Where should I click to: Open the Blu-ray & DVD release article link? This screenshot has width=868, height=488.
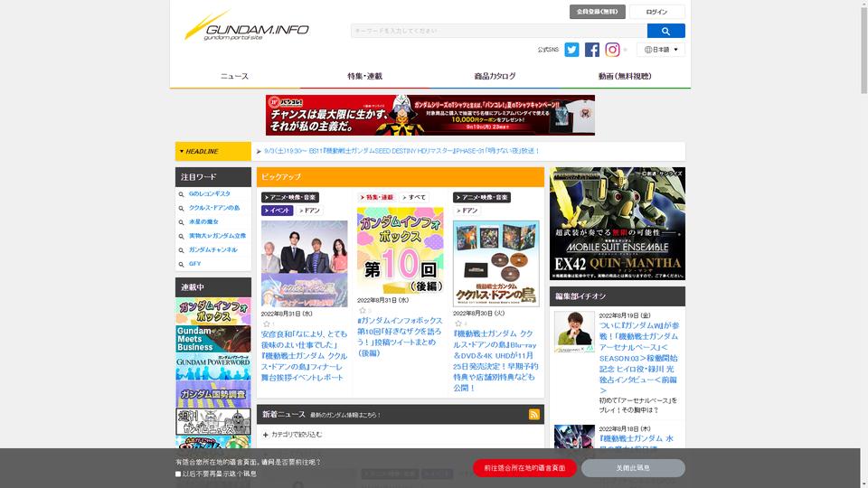click(496, 361)
